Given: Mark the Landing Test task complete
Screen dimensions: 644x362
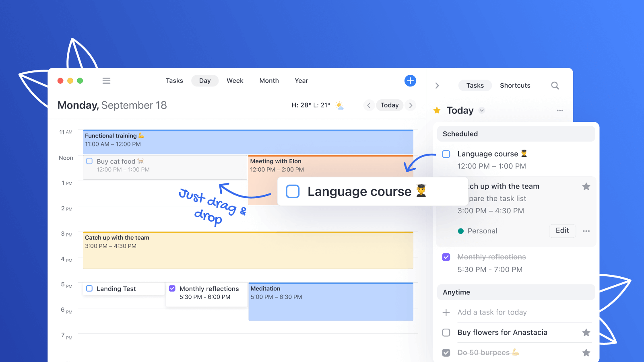Looking at the screenshot, I should (x=89, y=288).
